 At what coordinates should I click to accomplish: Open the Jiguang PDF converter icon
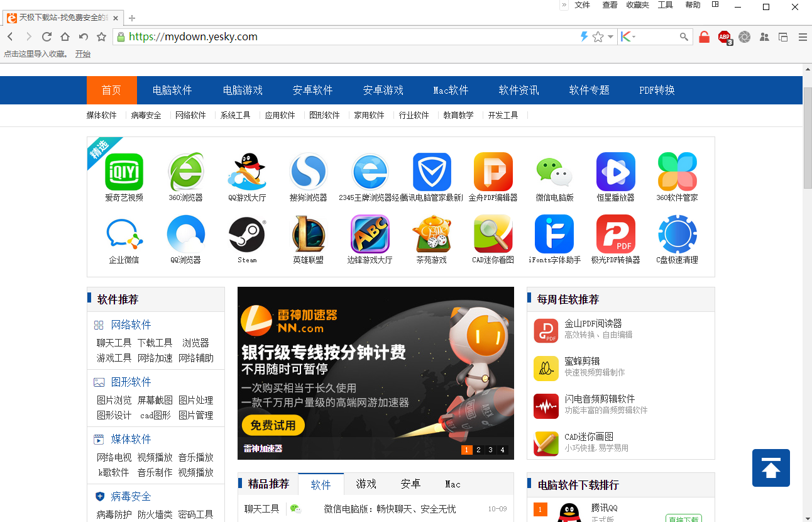tap(616, 234)
